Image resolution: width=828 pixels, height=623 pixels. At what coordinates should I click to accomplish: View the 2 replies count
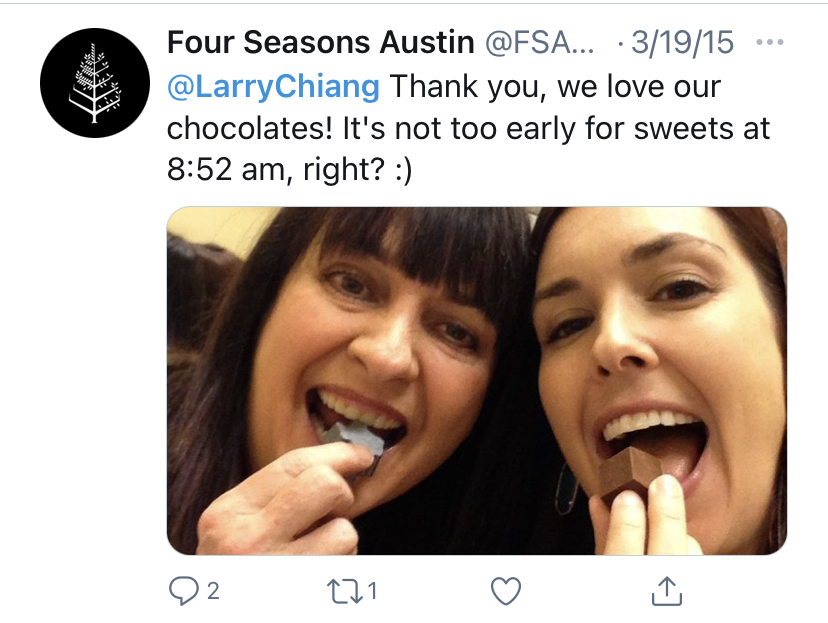[x=213, y=591]
